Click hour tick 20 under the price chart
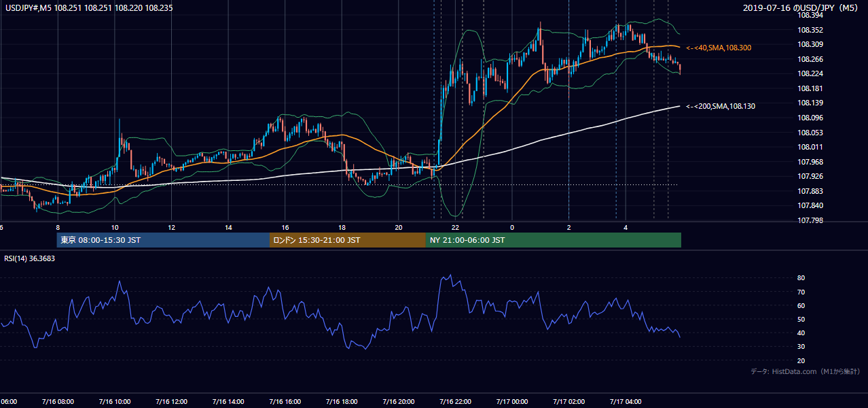The height and width of the screenshot is (408, 868). click(399, 228)
